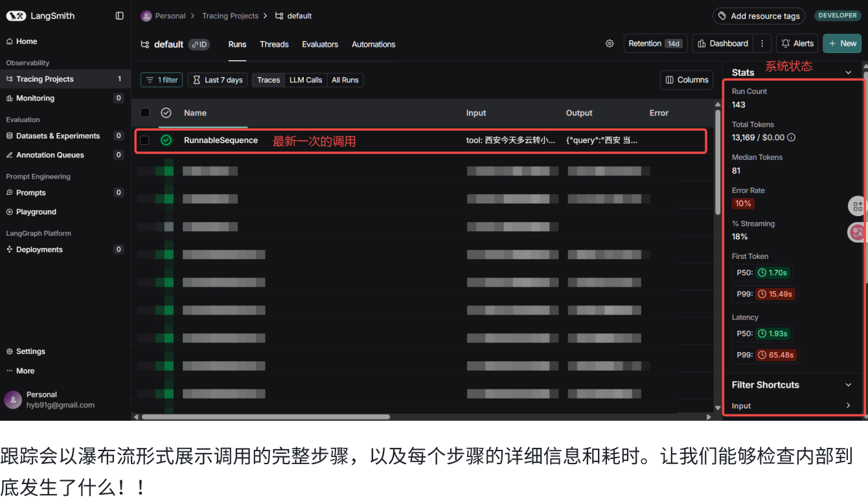The image size is (868, 501).
Task: Open the three-dot options menu
Action: 762,43
